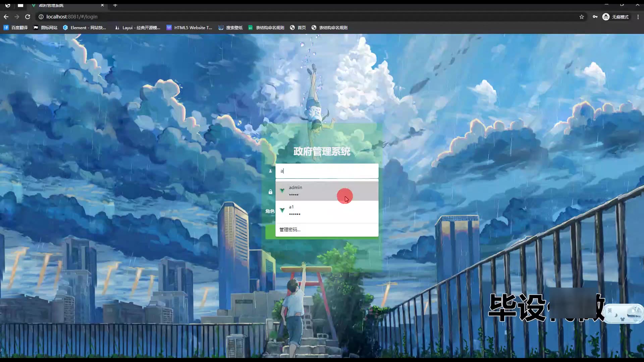Open the saved passwords key icon
The image size is (644, 362).
click(595, 17)
